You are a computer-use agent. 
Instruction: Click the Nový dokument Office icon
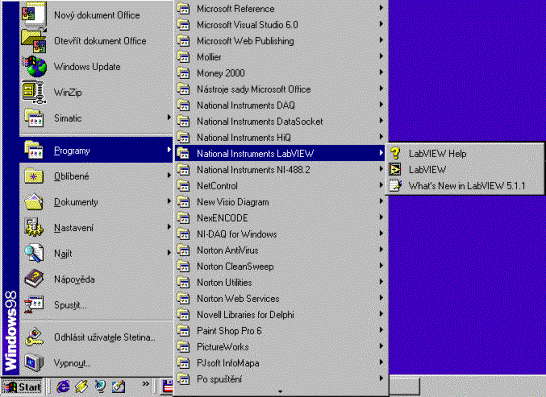click(34, 14)
